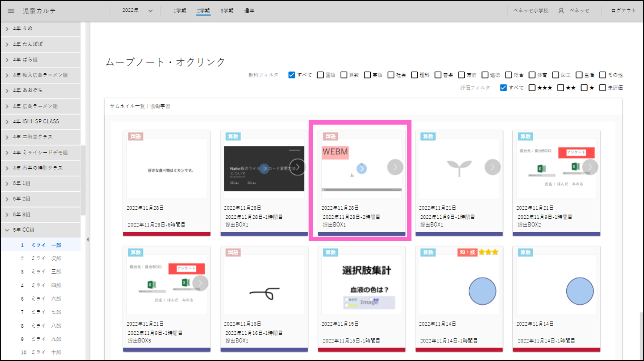The image size is (644, 361).
Task: Switch to the 通年 tab
Action: click(250, 11)
